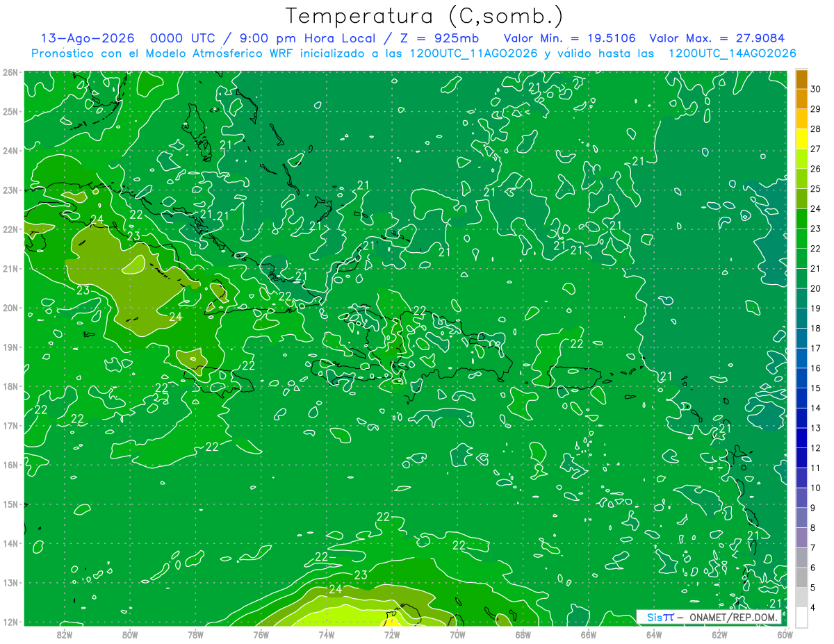Click latitude label '25N'
Screen dimensions: 834x644
coord(10,111)
